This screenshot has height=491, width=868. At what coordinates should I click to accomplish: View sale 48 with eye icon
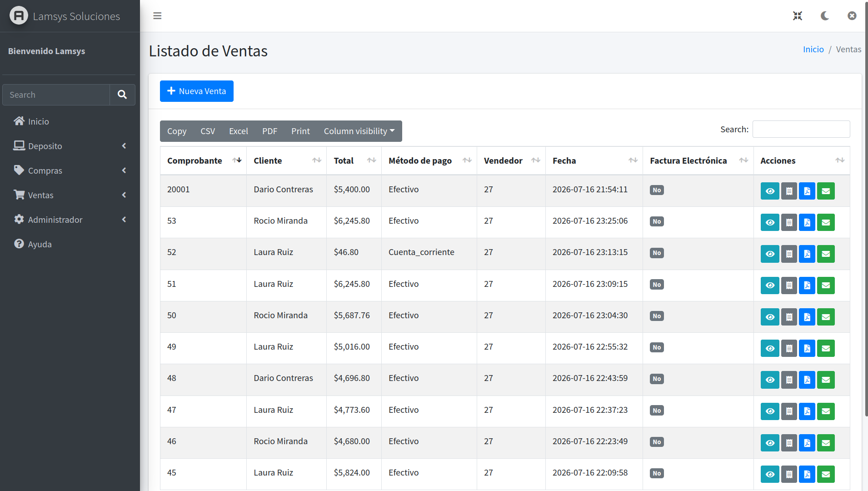[770, 380]
